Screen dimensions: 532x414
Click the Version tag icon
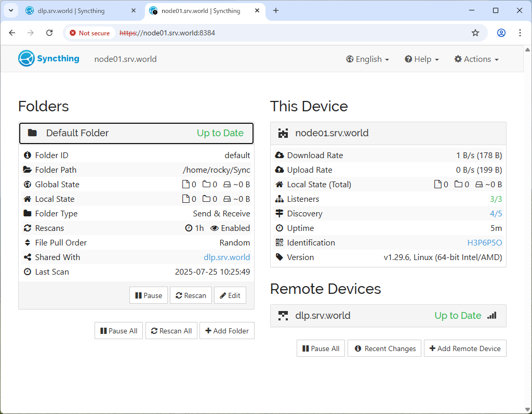point(279,257)
